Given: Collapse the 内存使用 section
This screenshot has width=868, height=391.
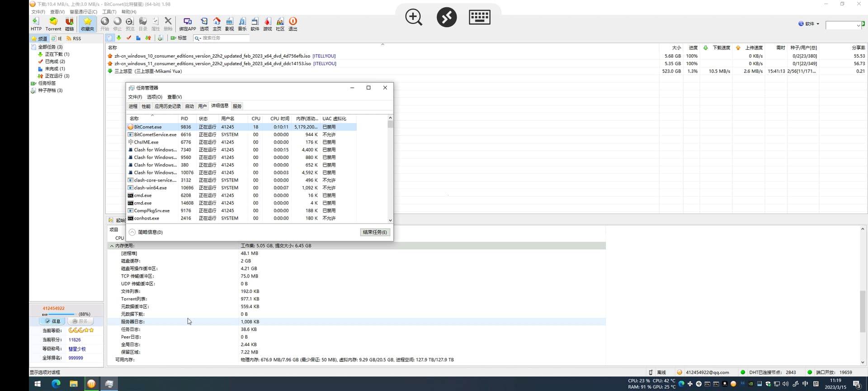Looking at the screenshot, I should [112, 246].
